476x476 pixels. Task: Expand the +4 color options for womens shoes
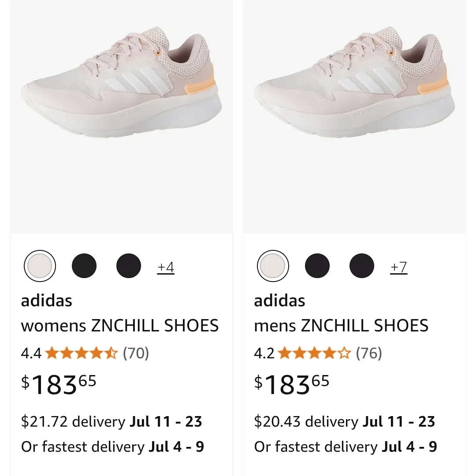166,266
